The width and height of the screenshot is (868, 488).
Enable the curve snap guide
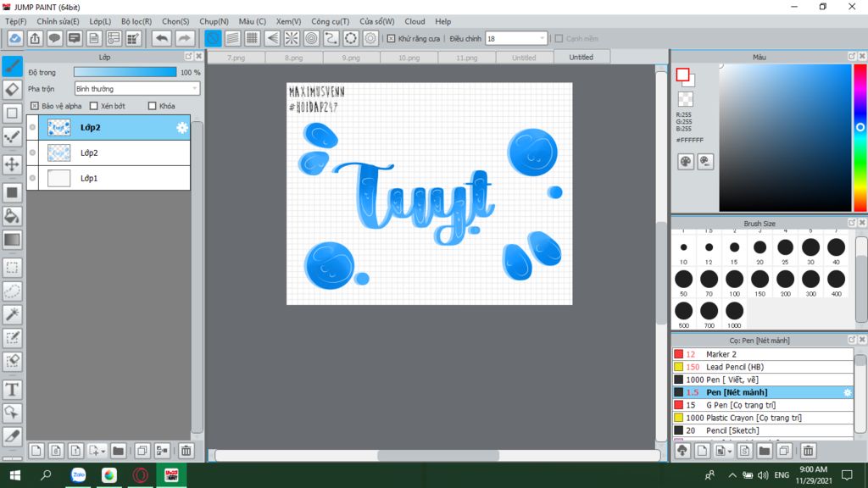pos(331,38)
